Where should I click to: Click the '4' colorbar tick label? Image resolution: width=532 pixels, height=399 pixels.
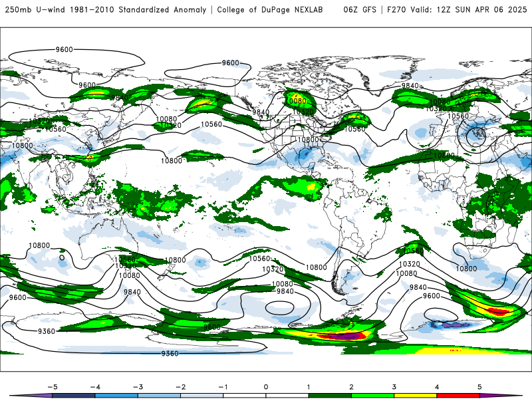(x=437, y=387)
